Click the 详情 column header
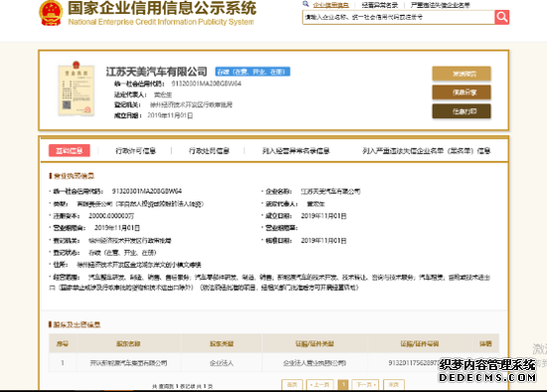This screenshot has height=392, width=547. tap(485, 344)
